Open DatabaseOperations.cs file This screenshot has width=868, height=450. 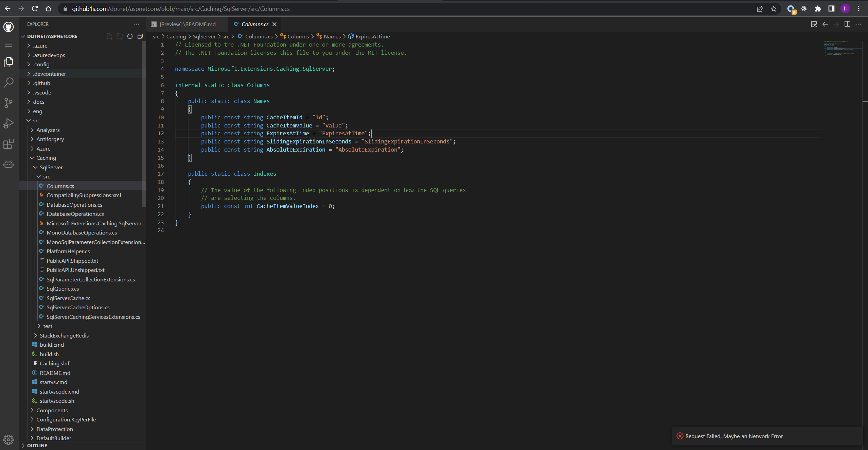82,205
